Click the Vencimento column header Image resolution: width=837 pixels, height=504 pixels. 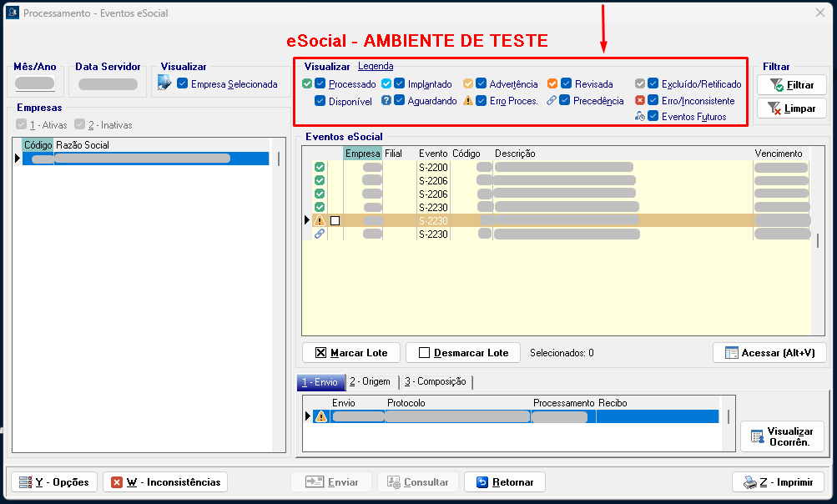(778, 154)
